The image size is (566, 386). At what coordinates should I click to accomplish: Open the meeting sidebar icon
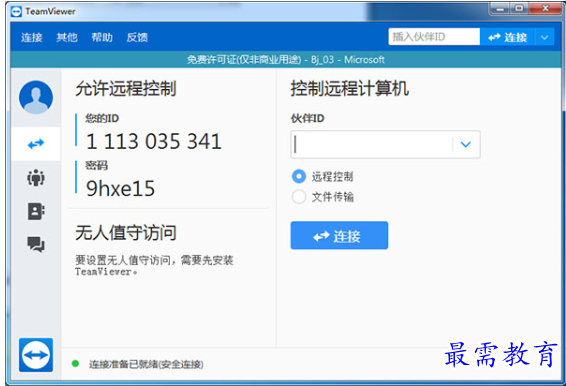pyautogui.click(x=36, y=178)
